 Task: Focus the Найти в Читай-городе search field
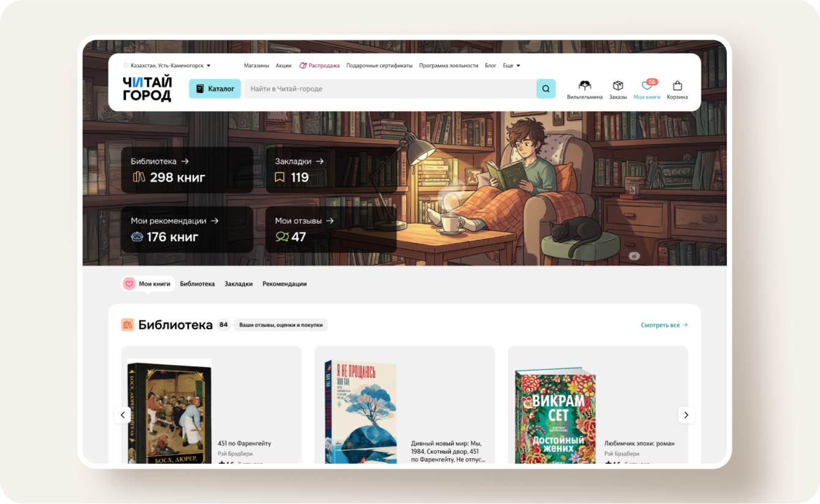(390, 89)
